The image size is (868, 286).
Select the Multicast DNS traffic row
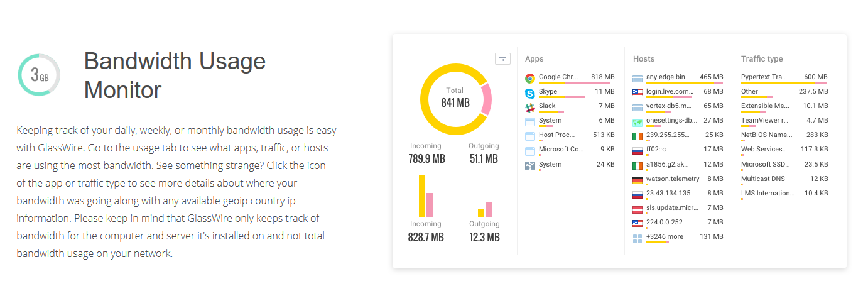(x=762, y=179)
